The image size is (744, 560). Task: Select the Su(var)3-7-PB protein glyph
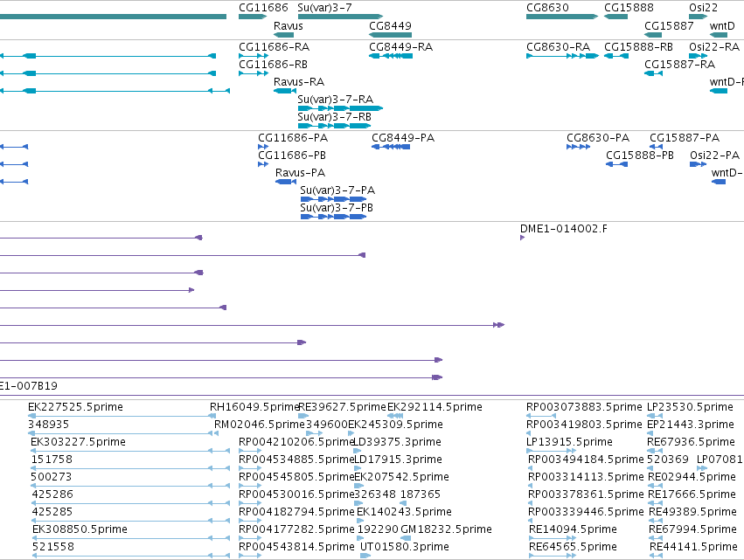tap(334, 217)
